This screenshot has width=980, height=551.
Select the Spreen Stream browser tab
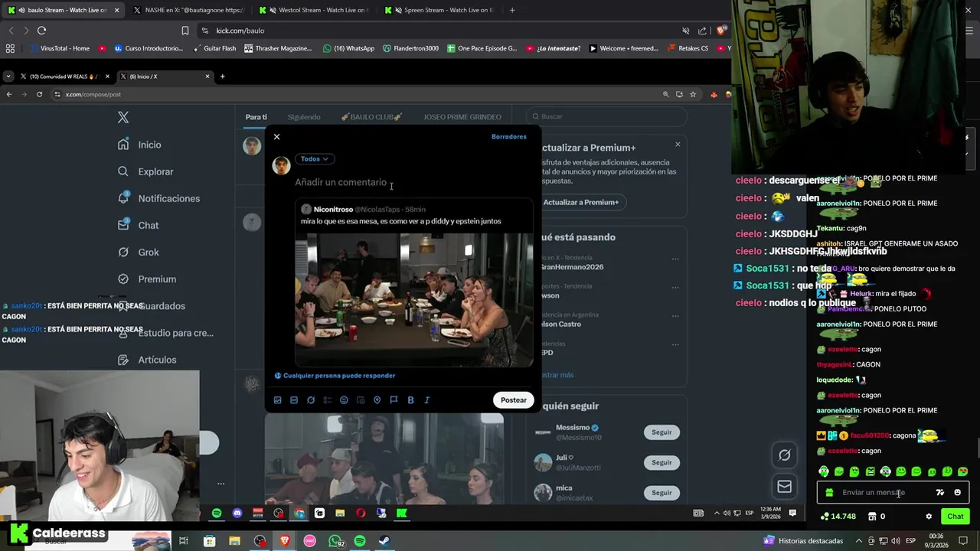(439, 10)
